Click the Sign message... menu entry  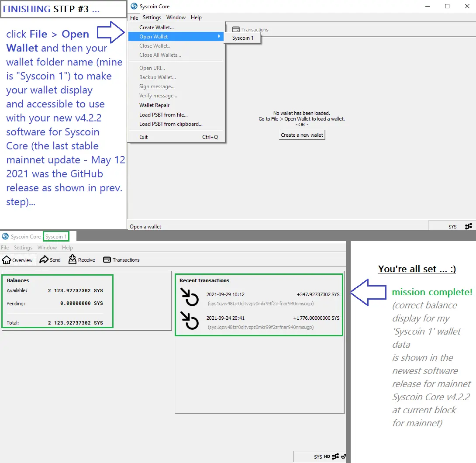176,86
